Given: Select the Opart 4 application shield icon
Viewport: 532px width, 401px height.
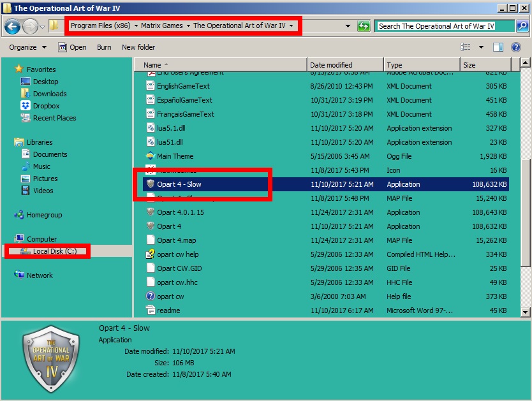Looking at the screenshot, I should [x=151, y=226].
